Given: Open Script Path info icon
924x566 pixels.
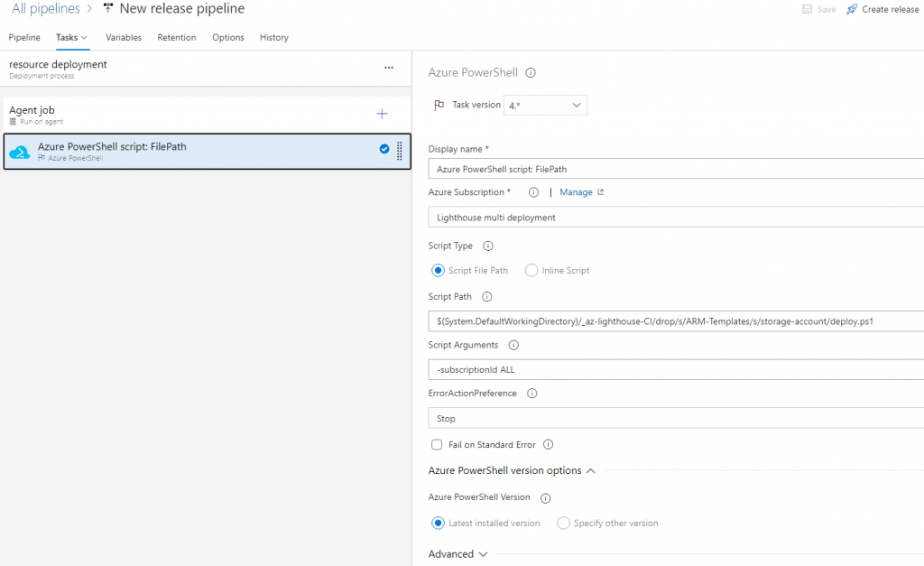Looking at the screenshot, I should (486, 297).
